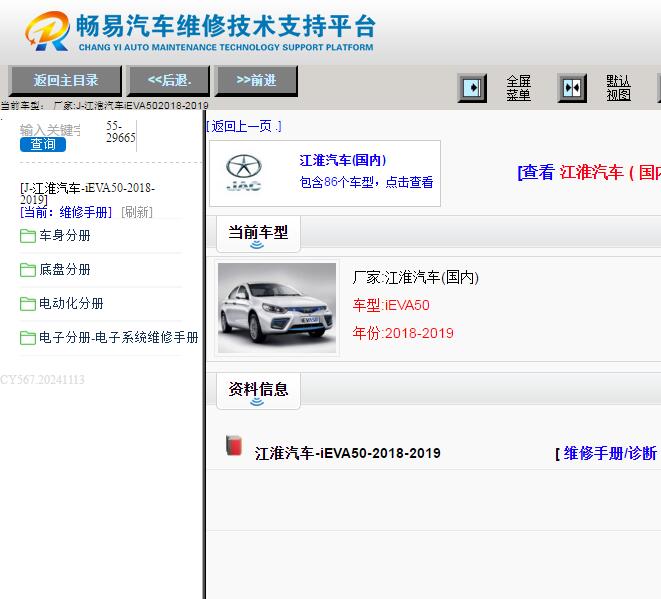Expand 电动化分册 folder
The height and width of the screenshot is (599, 661).
71,303
